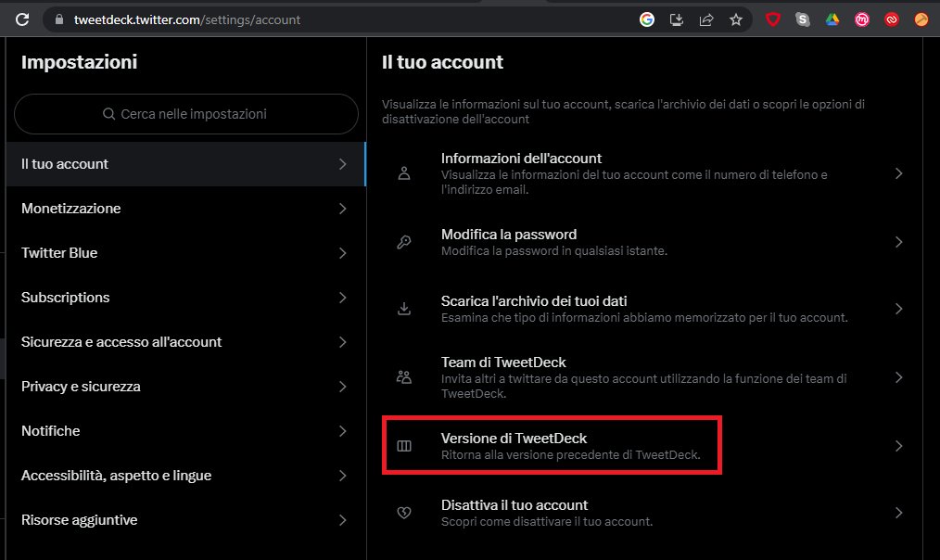The height and width of the screenshot is (560, 940).
Task: Open the Google Drive extension icon
Action: (832, 19)
